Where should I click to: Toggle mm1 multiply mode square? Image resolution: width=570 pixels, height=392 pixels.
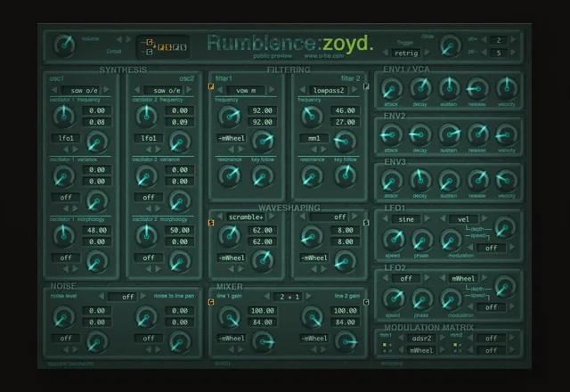tap(385, 351)
